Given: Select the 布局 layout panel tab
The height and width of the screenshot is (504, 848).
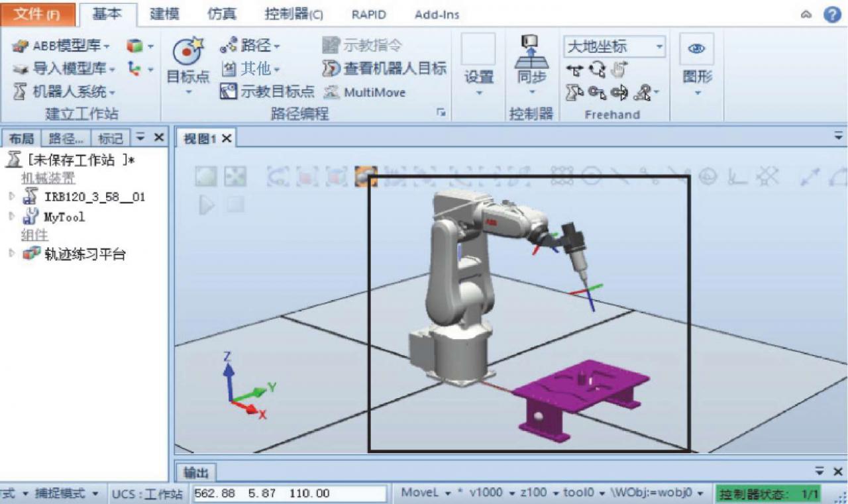Looking at the screenshot, I should pos(21,138).
